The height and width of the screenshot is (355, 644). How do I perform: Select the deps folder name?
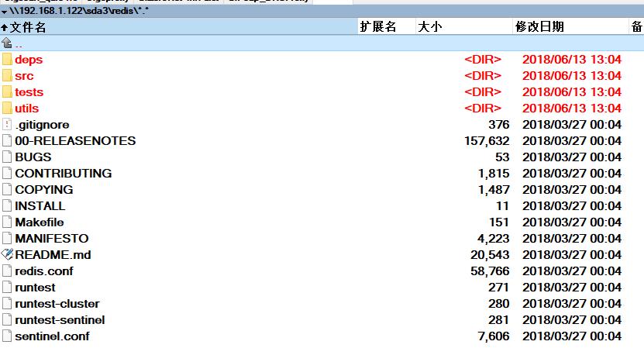(29, 60)
